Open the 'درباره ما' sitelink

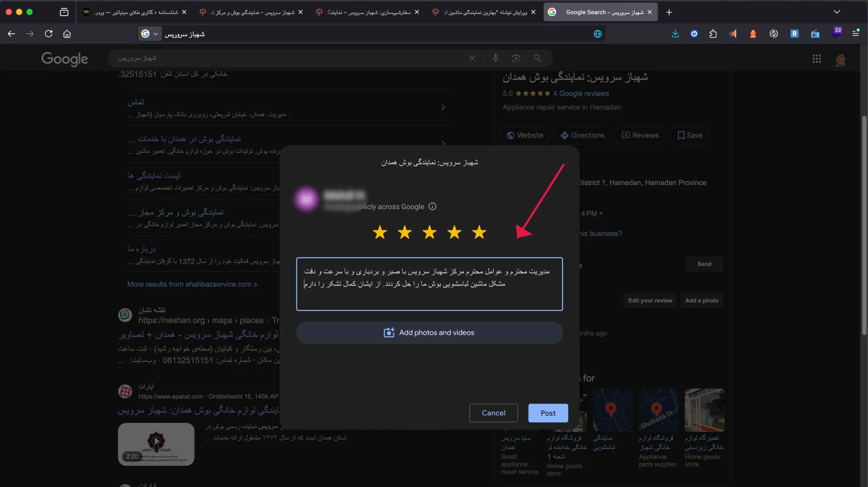point(141,249)
